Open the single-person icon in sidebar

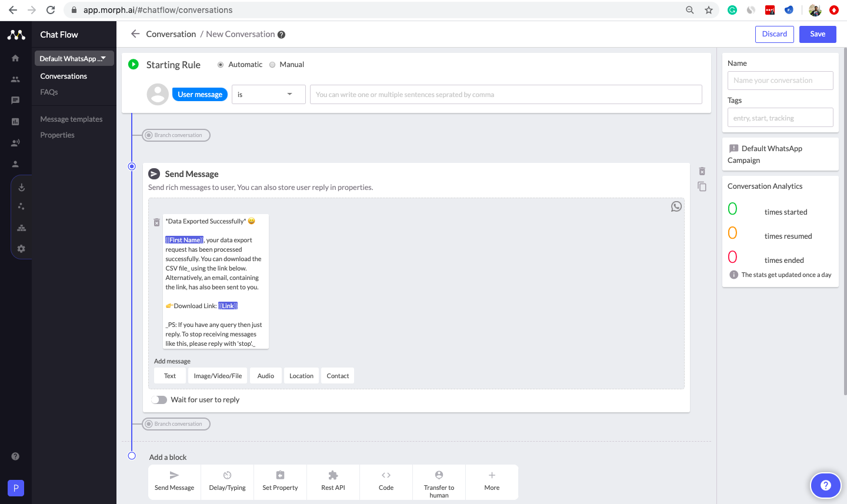15,164
